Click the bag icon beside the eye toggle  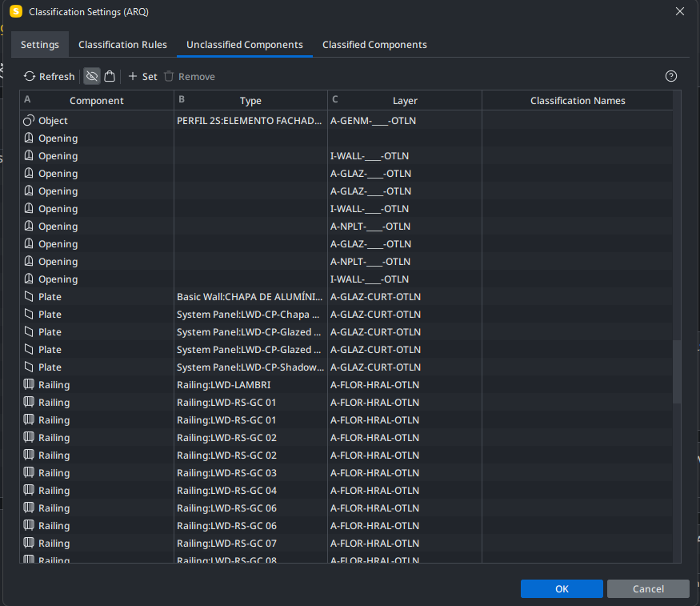click(110, 76)
